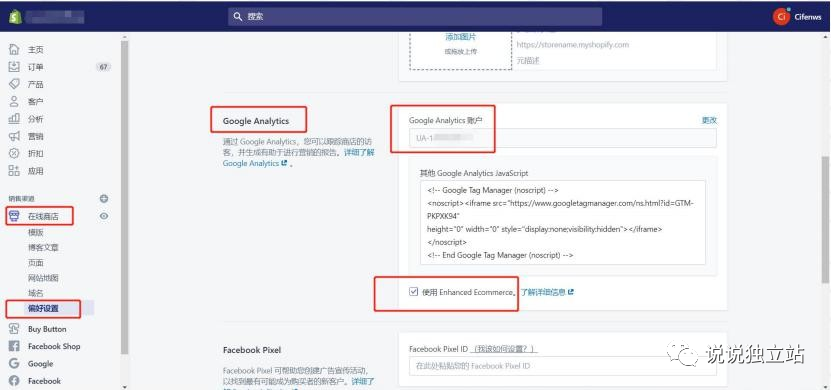Open the Cifenws account avatar
This screenshot has width=831, height=390.
tap(781, 16)
